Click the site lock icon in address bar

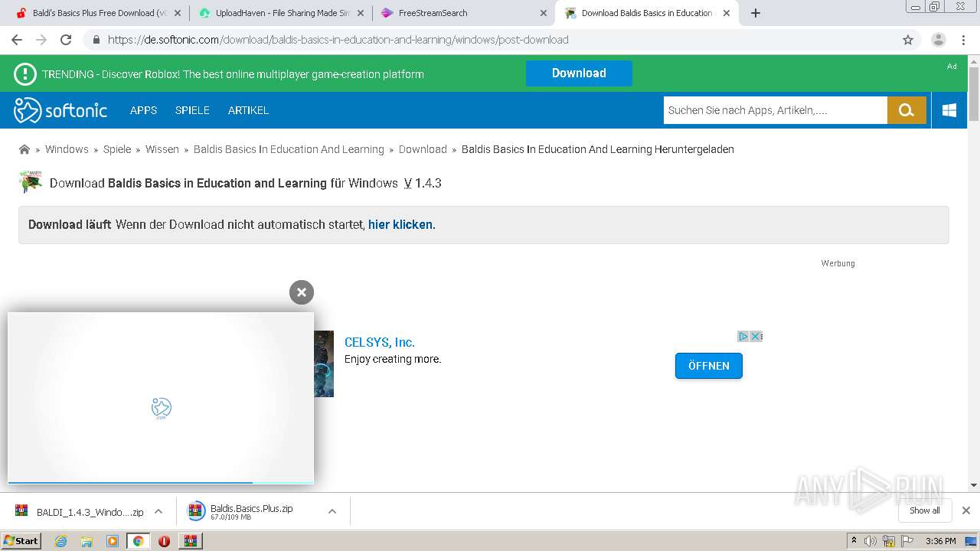pos(96,40)
